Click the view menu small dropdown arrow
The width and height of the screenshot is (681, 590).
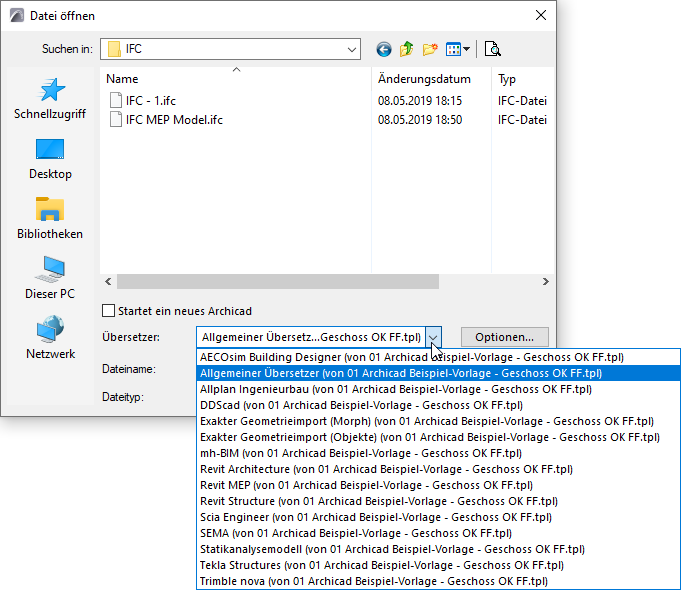466,49
